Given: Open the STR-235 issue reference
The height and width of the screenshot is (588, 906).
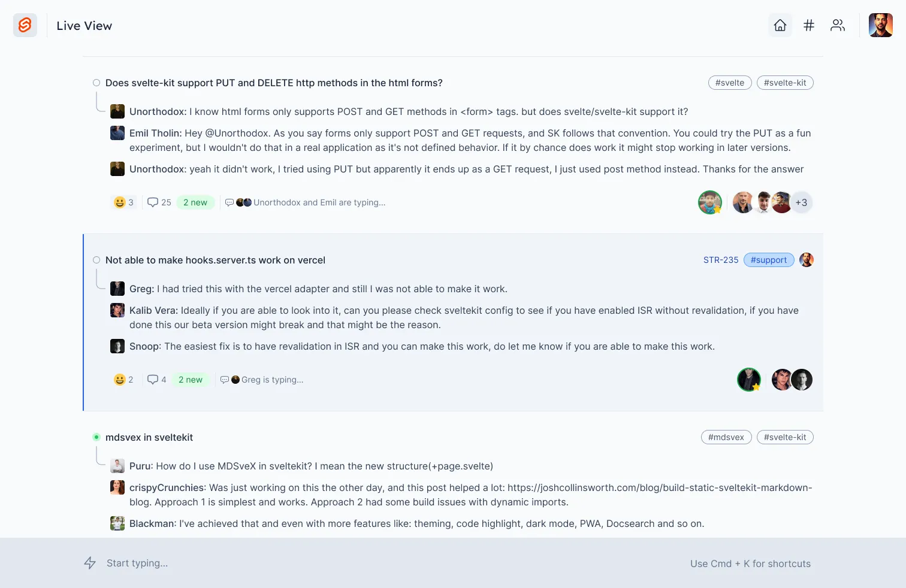Looking at the screenshot, I should coord(721,260).
